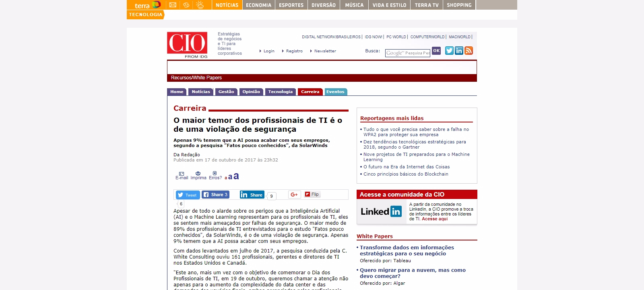
Task: Open IDG NOW! link
Action: click(374, 37)
